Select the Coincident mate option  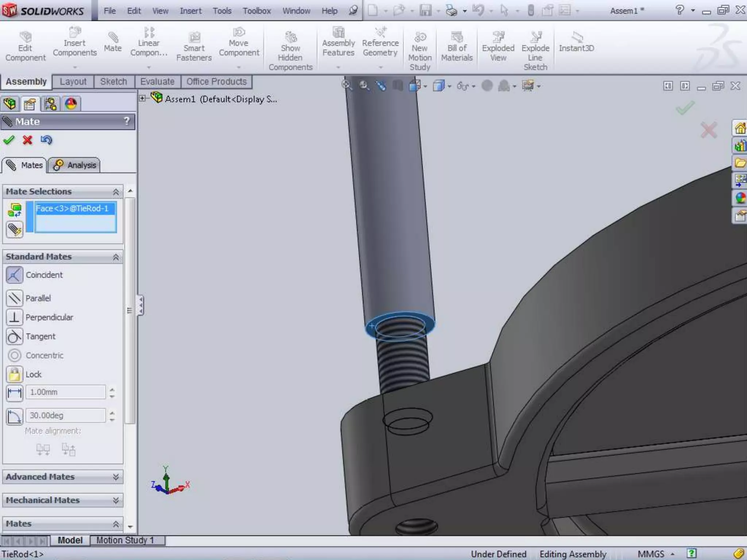click(x=15, y=275)
